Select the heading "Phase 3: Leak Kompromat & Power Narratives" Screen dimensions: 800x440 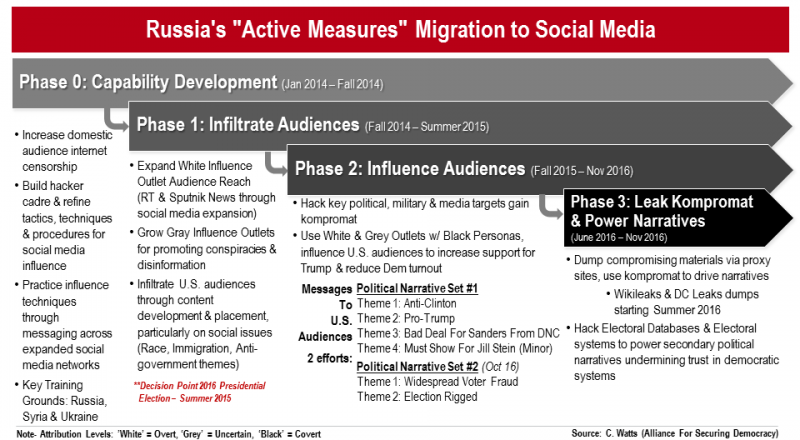[x=662, y=211]
